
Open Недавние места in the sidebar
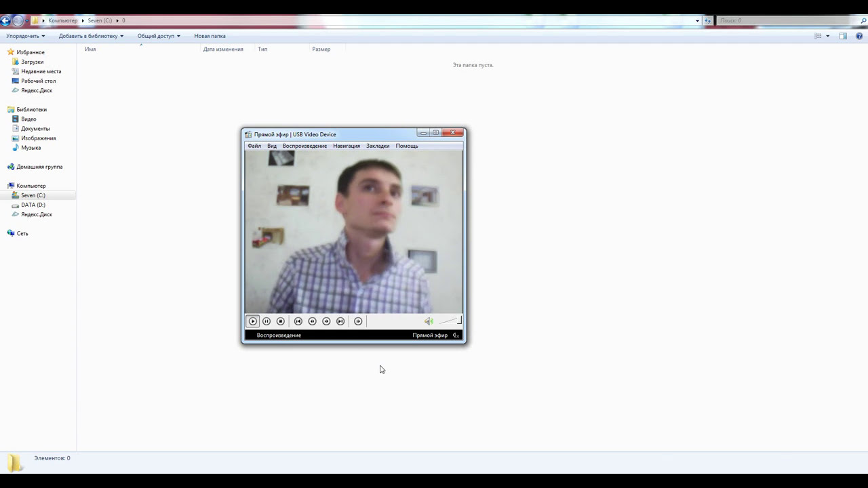(x=41, y=71)
